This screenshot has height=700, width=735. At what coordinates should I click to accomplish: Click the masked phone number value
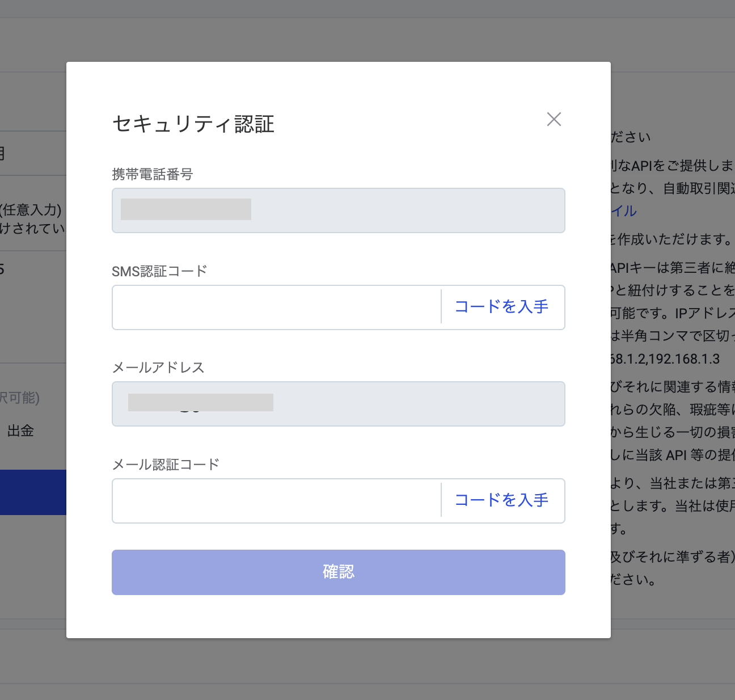[x=186, y=209]
